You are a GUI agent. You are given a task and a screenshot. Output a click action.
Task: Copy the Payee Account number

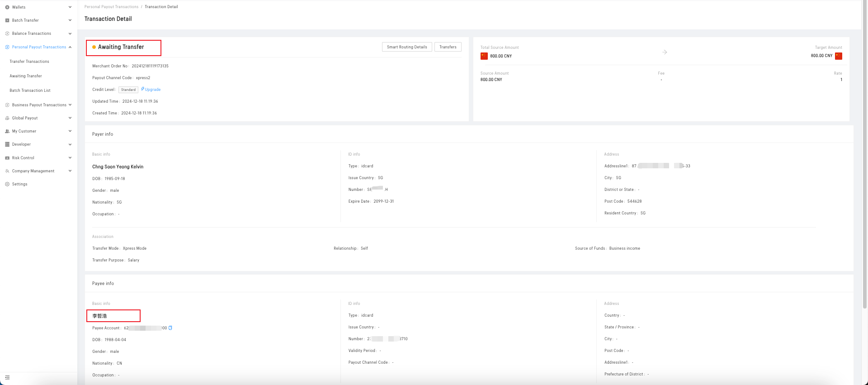(x=170, y=328)
